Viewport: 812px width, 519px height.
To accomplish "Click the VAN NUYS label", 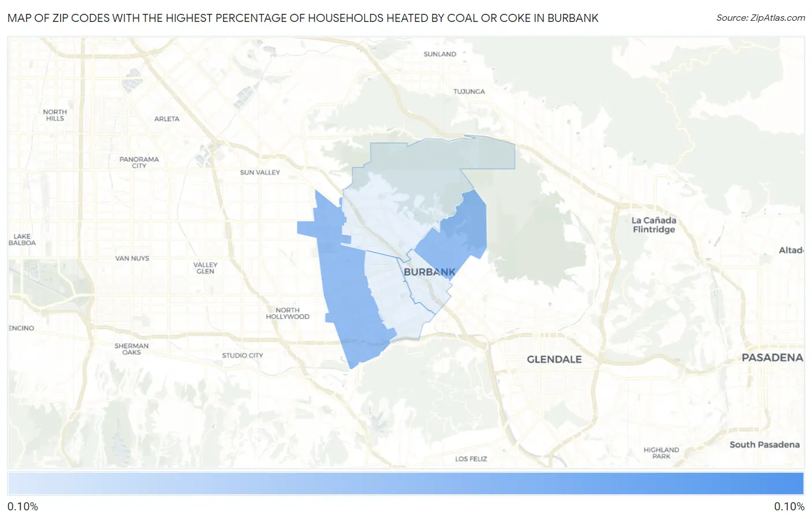I will pyautogui.click(x=132, y=258).
